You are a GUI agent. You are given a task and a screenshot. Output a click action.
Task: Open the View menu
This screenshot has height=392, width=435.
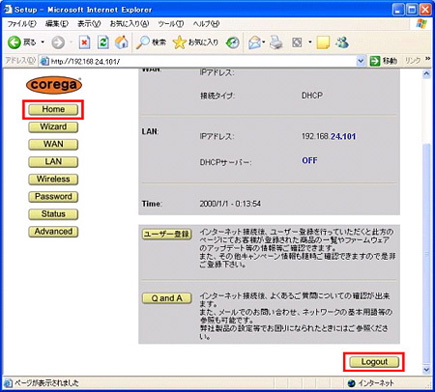89,24
